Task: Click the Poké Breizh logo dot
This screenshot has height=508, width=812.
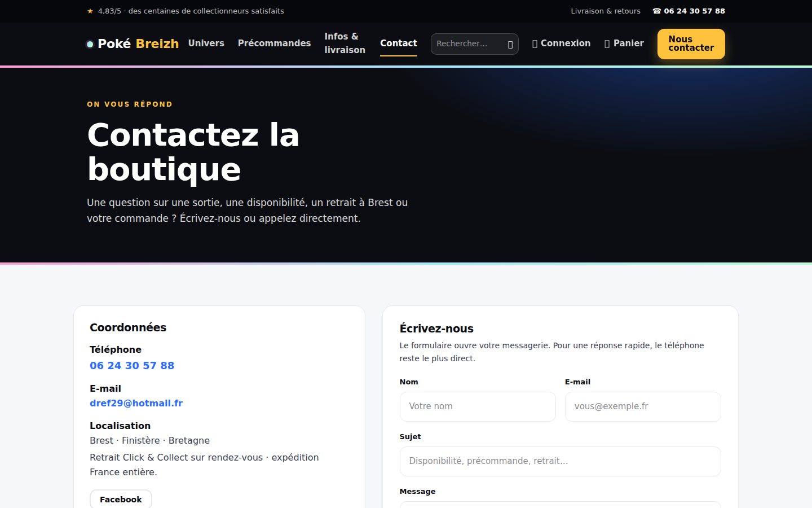Action: 90,44
